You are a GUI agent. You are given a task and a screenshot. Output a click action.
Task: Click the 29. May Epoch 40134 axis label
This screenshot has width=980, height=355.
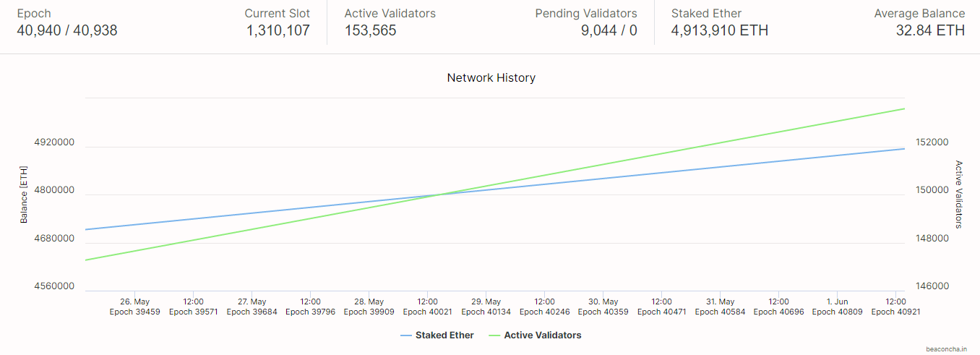486,307
